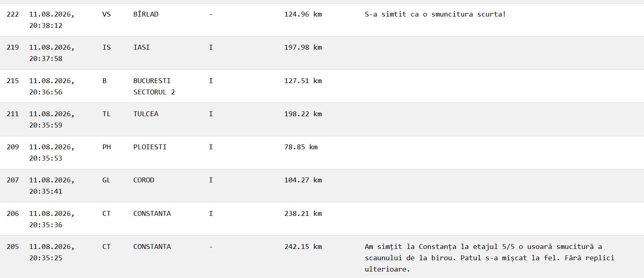This screenshot has width=644, height=278.
Task: Select the PLOIESTI locality cell
Action: pyautogui.click(x=150, y=147)
